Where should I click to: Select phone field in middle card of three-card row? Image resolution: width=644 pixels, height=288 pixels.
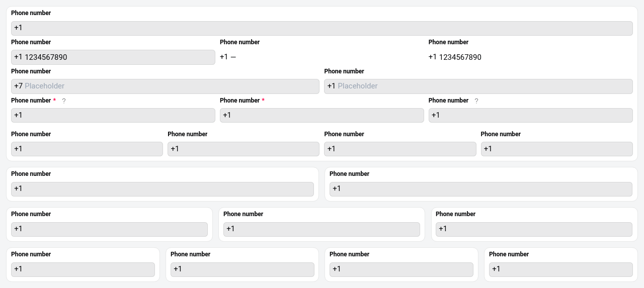[x=321, y=229]
